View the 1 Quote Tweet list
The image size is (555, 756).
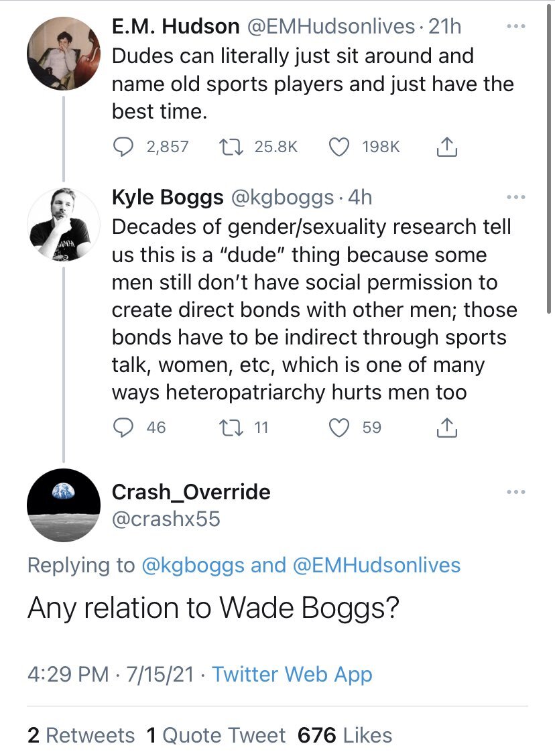[216, 735]
